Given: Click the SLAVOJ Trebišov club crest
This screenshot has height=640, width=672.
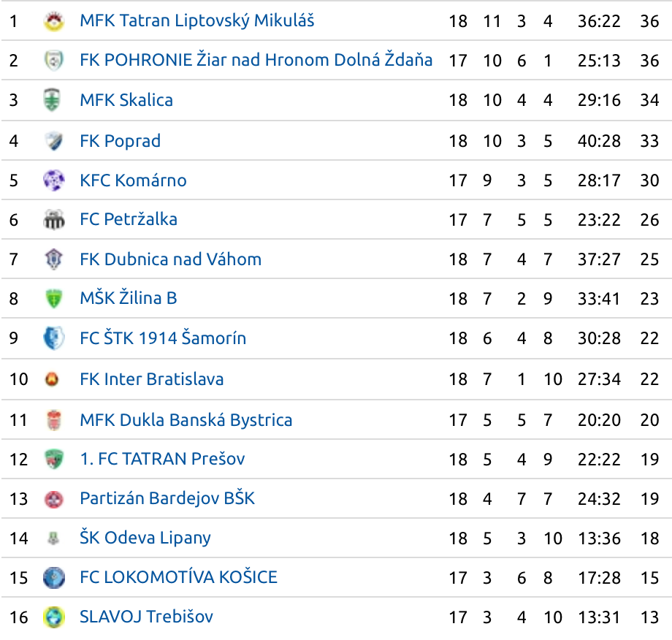Looking at the screenshot, I should pyautogui.click(x=54, y=617).
